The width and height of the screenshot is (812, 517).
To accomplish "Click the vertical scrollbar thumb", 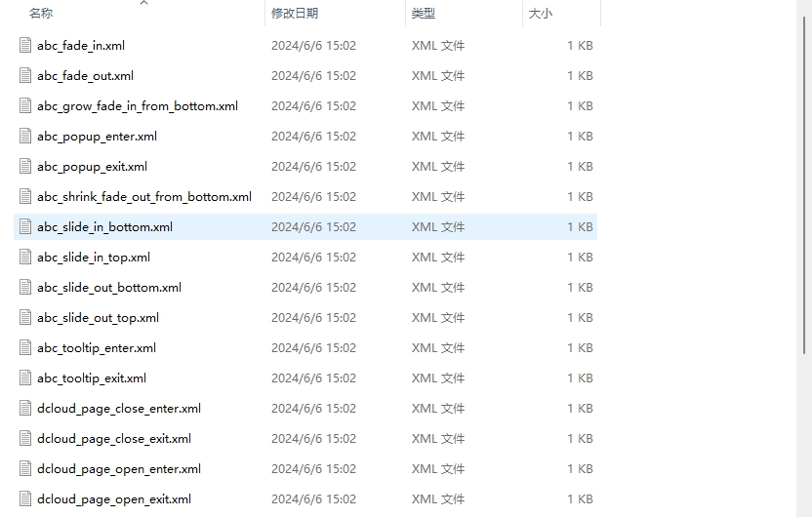I will 804,185.
